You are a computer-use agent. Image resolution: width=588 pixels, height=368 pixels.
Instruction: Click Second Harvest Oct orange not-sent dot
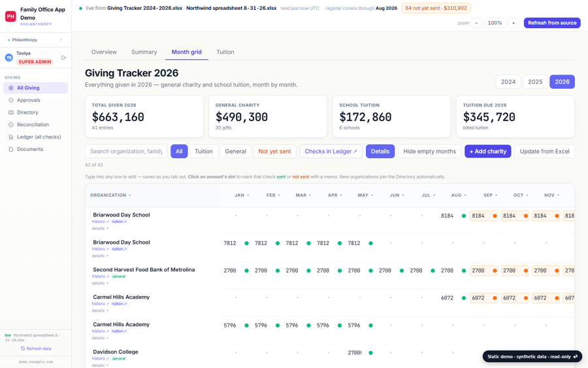coord(526,271)
